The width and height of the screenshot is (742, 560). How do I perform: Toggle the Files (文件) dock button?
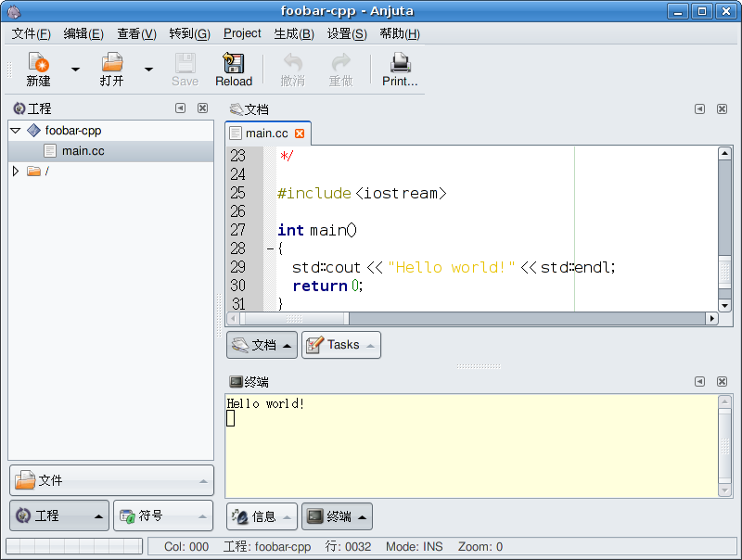(111, 480)
